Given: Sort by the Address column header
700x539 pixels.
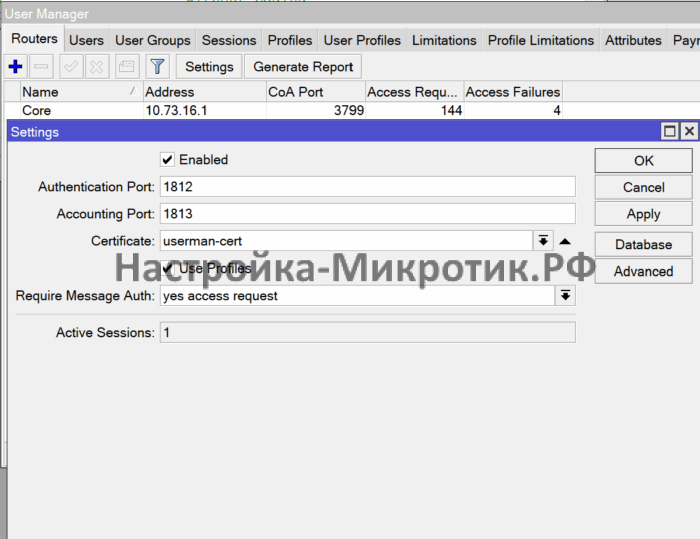Looking at the screenshot, I should (x=204, y=92).
